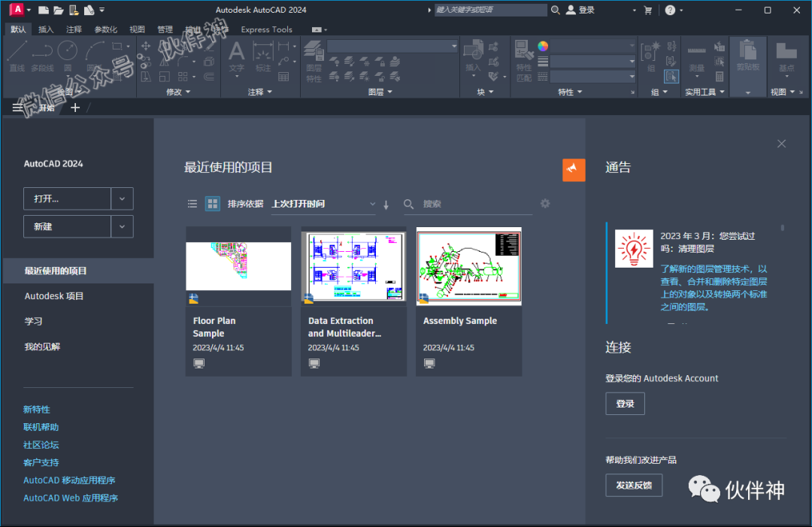Viewport: 812px width, 527px height.
Task: Open the Floor Plan Sample thumbnail
Action: 238,266
